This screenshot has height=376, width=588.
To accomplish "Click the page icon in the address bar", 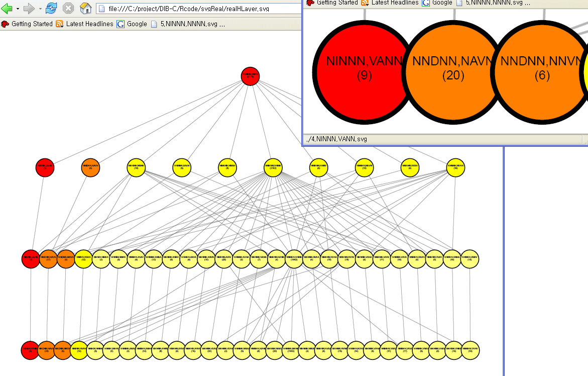I will [102, 9].
